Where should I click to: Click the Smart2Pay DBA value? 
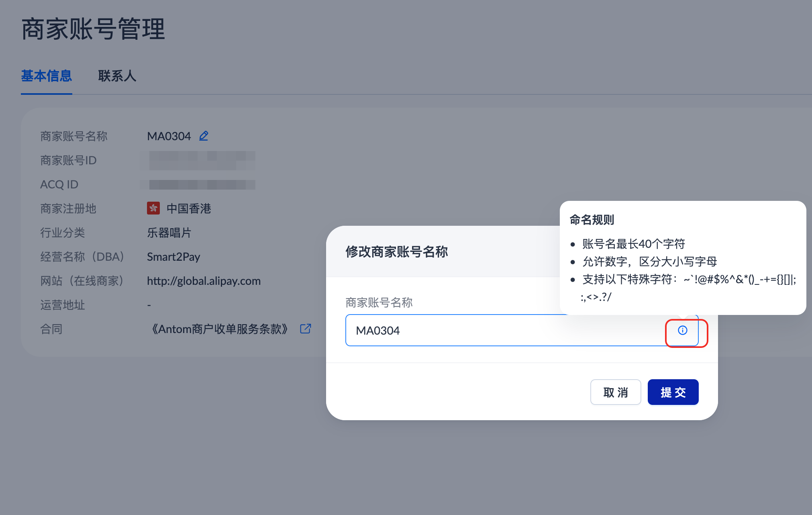point(173,257)
